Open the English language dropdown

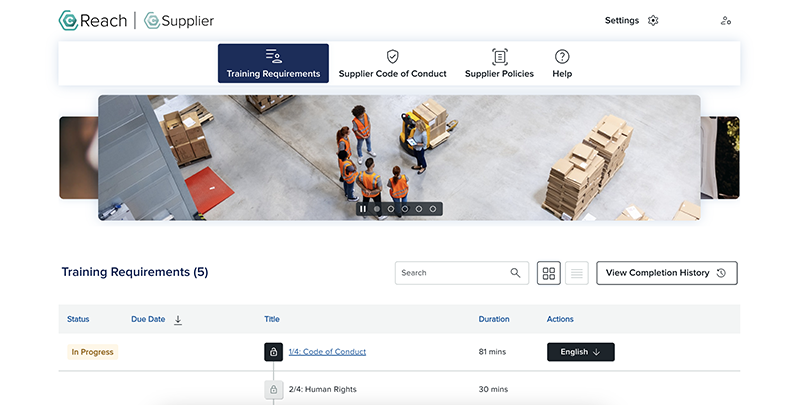click(580, 352)
